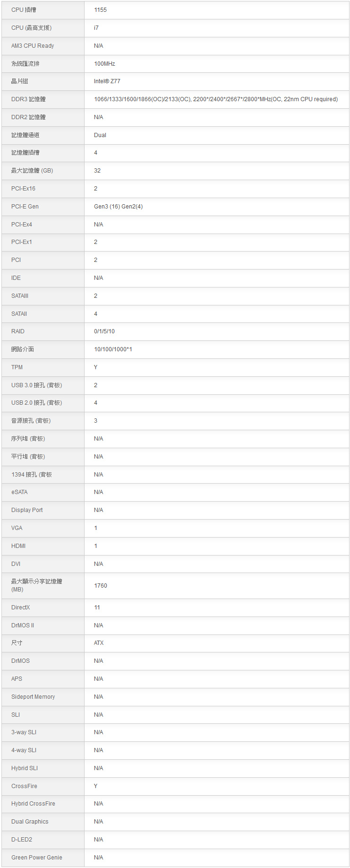This screenshot has width=350, height=868.
Task: Click the ATX form factor value
Action: (99, 643)
